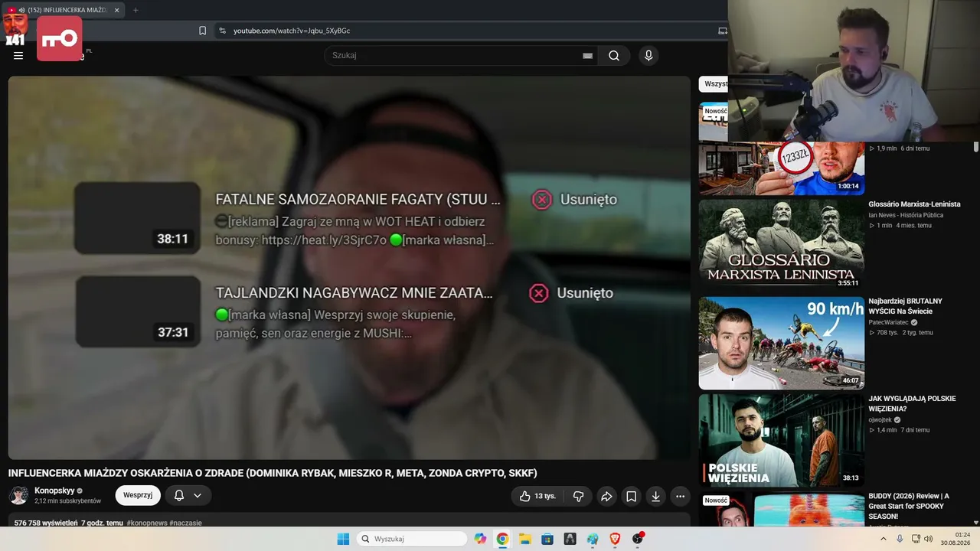Image resolution: width=980 pixels, height=551 pixels.
Task: Show hidden system tray icons
Action: 884,539
